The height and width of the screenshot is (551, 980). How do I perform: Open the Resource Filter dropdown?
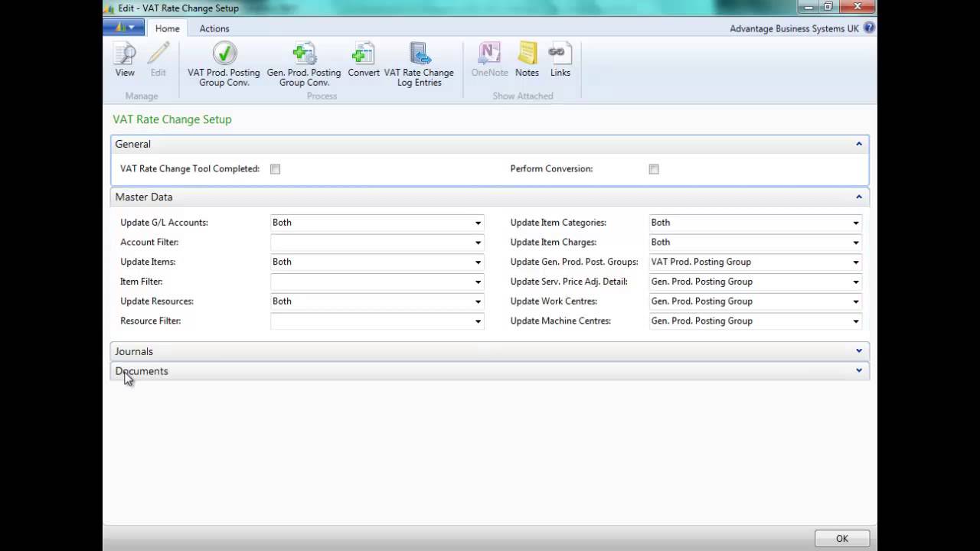pyautogui.click(x=478, y=321)
